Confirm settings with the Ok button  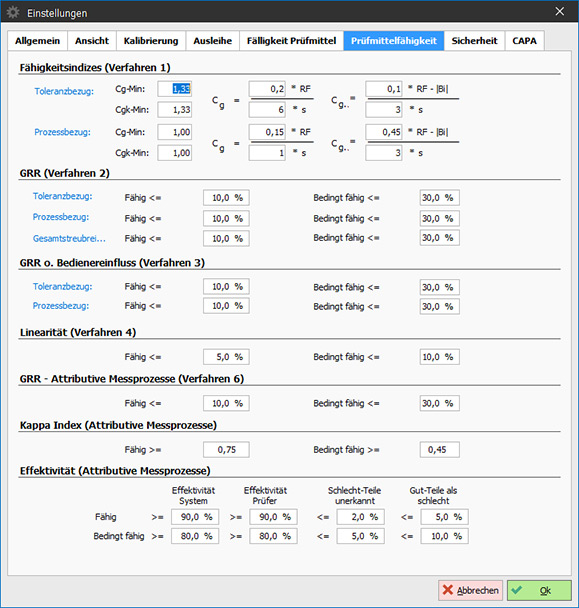pos(539,590)
